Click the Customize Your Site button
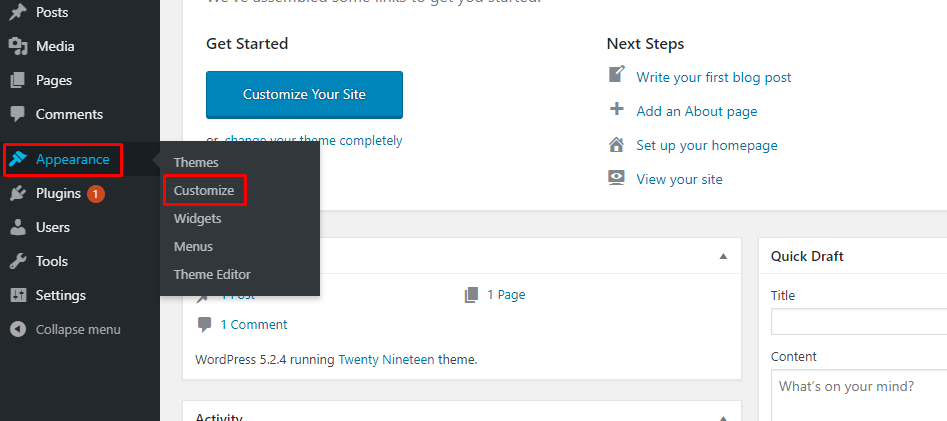The image size is (947, 421). tap(304, 95)
